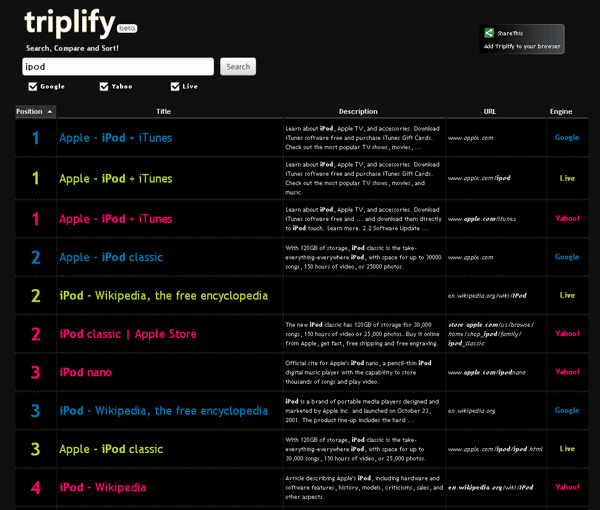Click en.wikipedia.org/wiki/iPod URL in Live row
The height and width of the screenshot is (510, 600).
(x=487, y=296)
